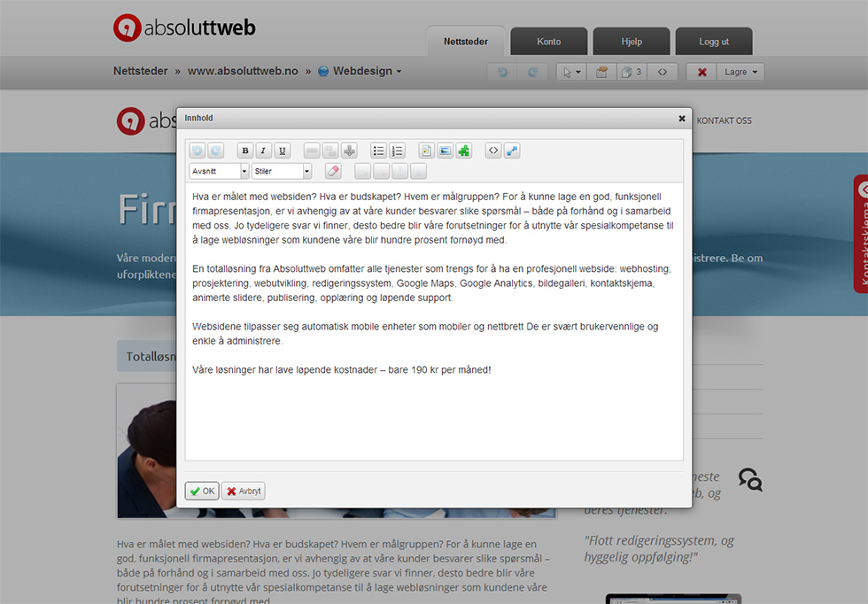Click inside the content text area
This screenshot has height=604, width=868.
tap(435, 321)
